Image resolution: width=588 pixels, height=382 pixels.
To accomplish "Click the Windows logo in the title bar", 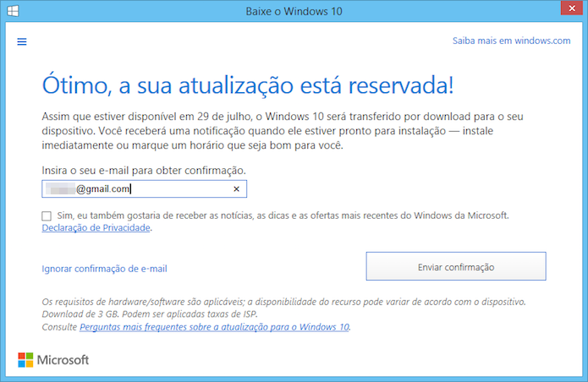I will point(11,12).
